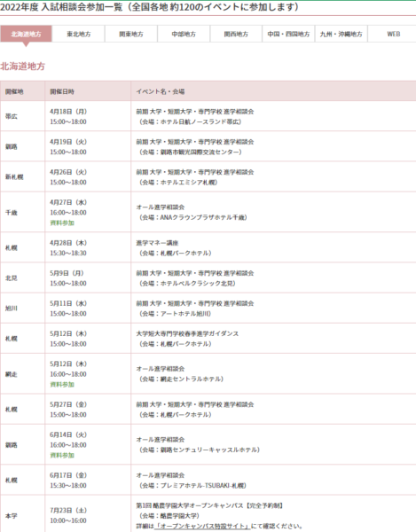
Task: Click the 北海道地方 section heading
Action: coord(23,66)
